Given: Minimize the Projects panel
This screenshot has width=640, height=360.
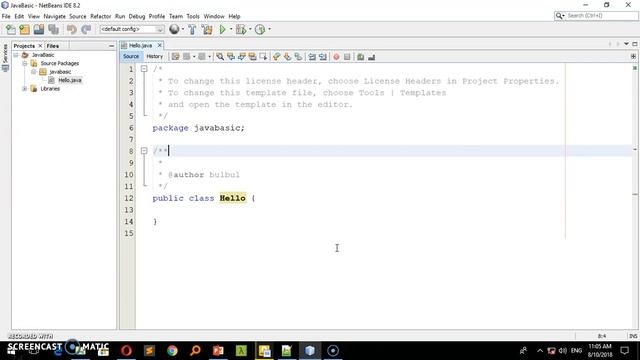Looking at the screenshot, I should [111, 46].
